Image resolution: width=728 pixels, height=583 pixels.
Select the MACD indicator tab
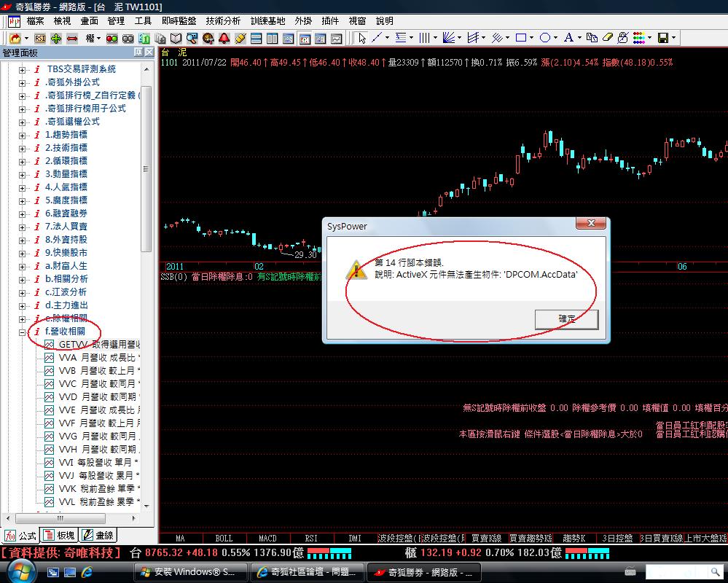(x=267, y=539)
